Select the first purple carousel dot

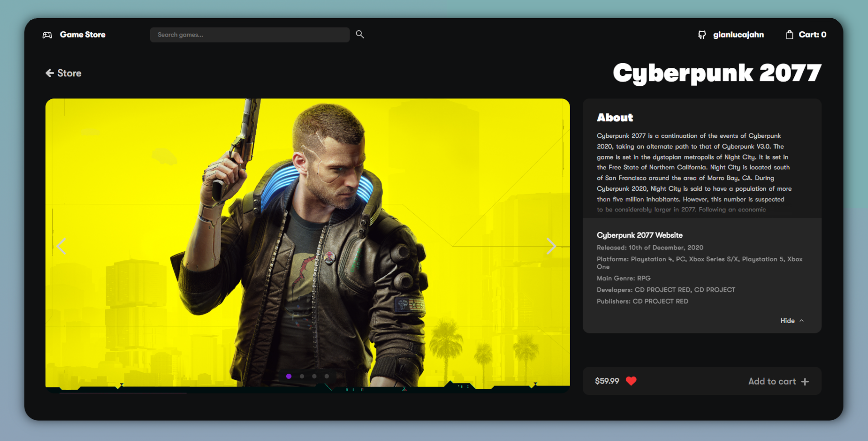pos(289,376)
